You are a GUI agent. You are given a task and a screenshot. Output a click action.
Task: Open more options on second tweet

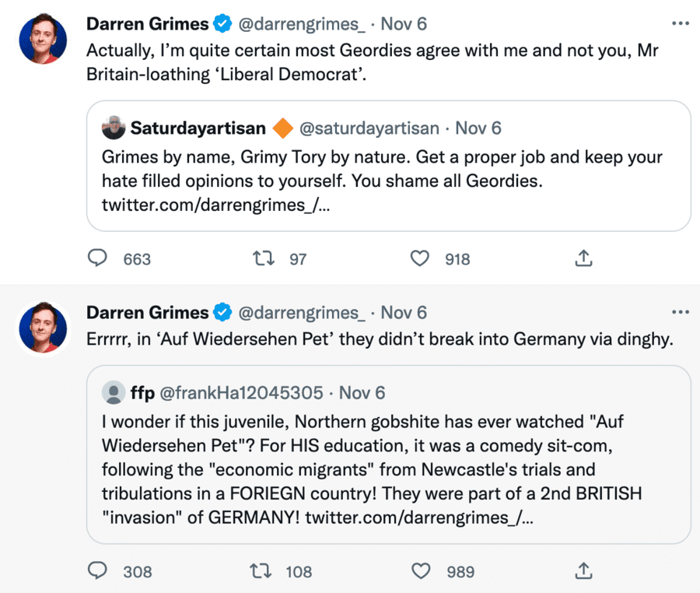click(681, 312)
